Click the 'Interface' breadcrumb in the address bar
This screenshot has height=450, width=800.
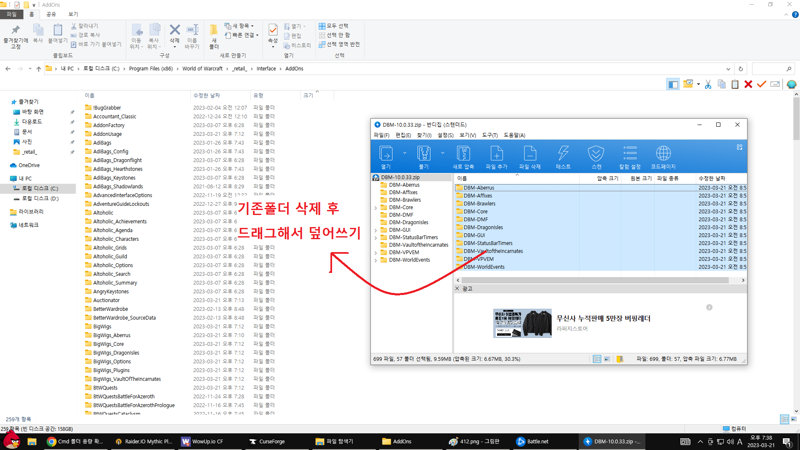pyautogui.click(x=266, y=68)
